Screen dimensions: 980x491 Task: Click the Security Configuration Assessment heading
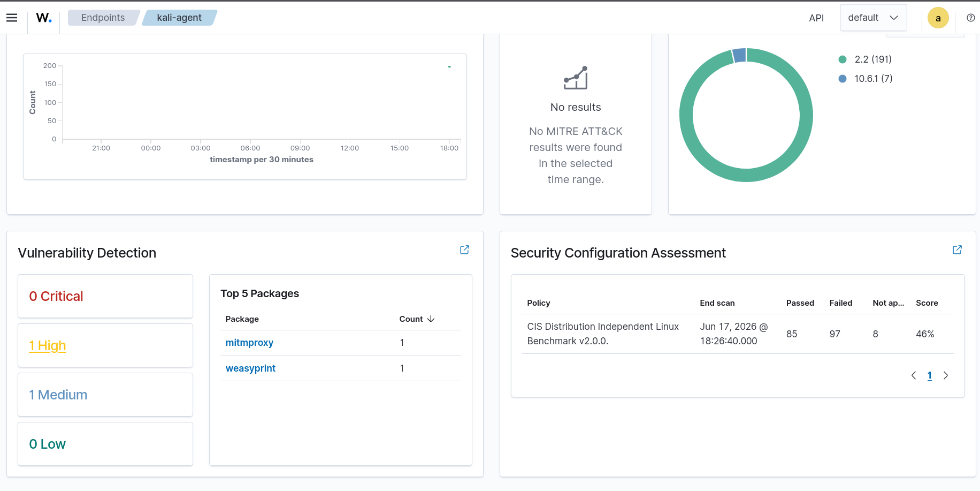pyautogui.click(x=618, y=253)
